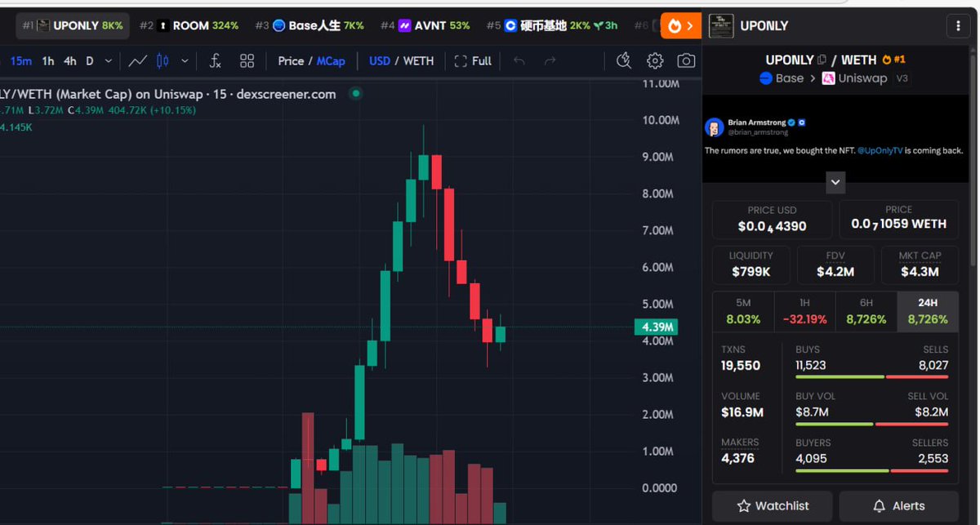Click the FDV $4.2M box

tap(835, 265)
